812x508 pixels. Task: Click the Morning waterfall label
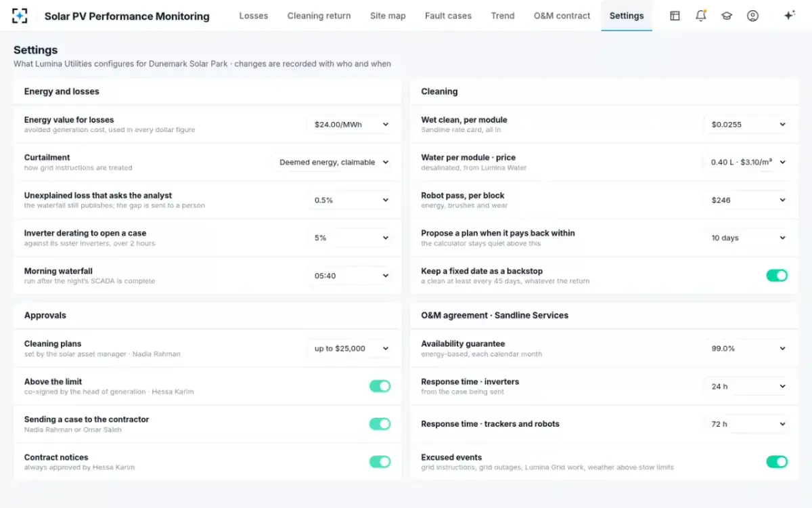pyautogui.click(x=58, y=271)
